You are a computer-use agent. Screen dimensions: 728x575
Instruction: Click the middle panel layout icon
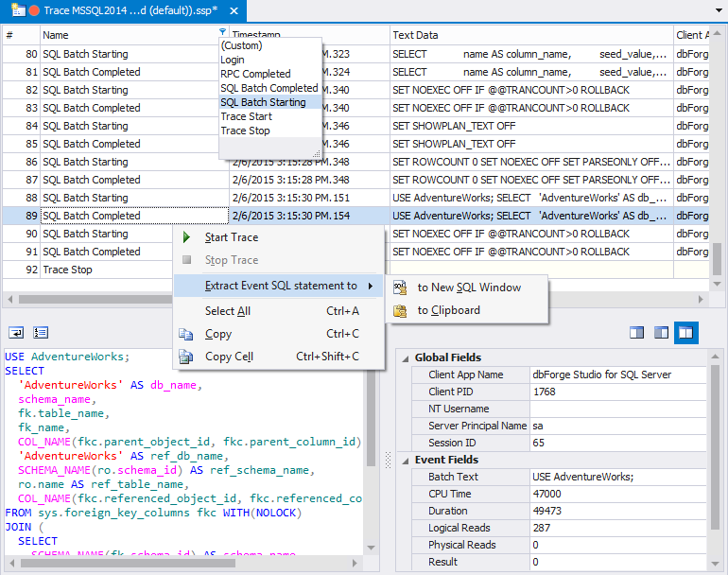tap(661, 333)
